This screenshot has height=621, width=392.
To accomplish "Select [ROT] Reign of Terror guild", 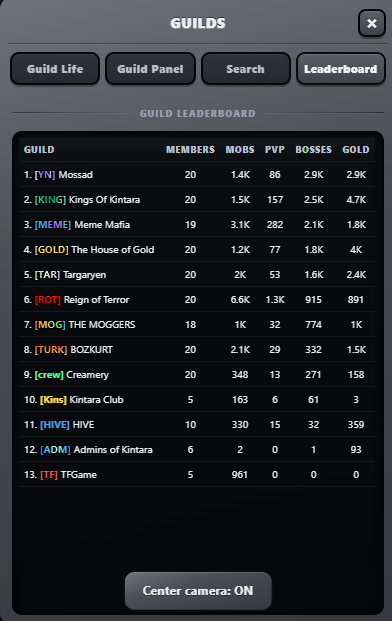I will (x=197, y=299).
